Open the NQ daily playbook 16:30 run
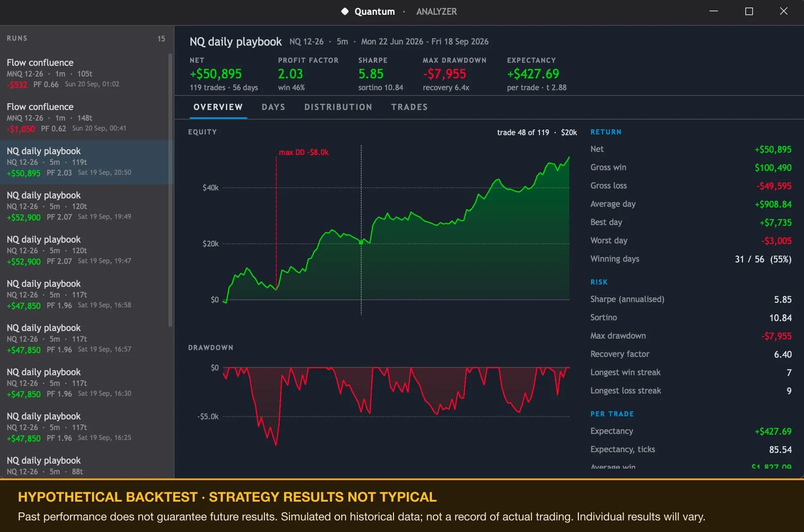Image resolution: width=804 pixels, height=532 pixels. tap(84, 383)
